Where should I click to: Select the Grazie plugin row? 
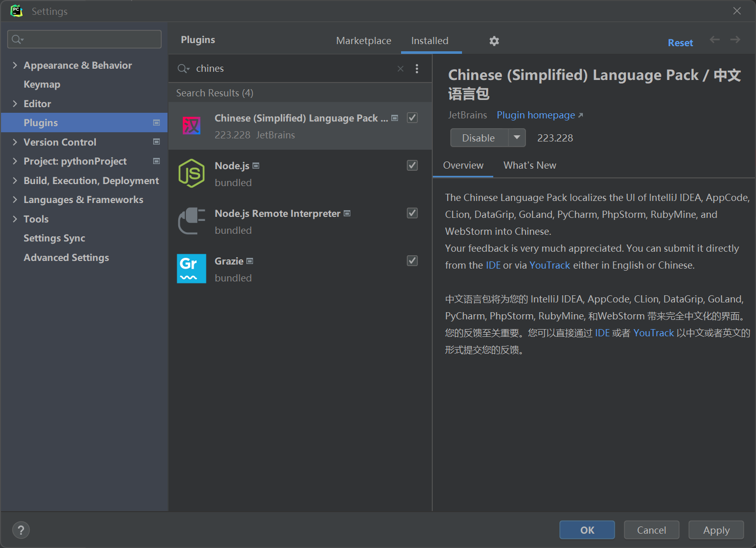tap(300, 269)
